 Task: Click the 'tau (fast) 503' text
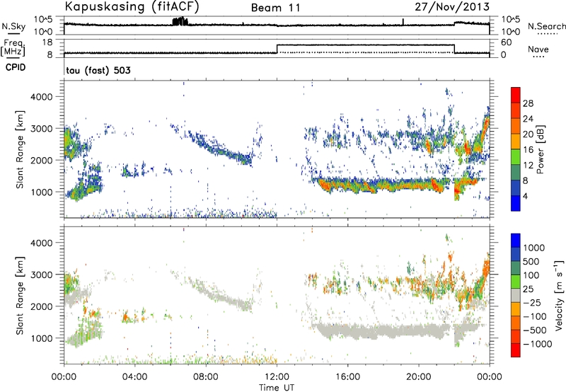pos(98,70)
